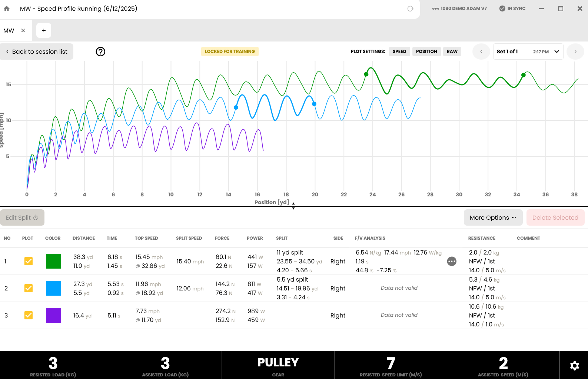Click the green color swatch for run 1
Viewport: 588px width, 379px height.
pyautogui.click(x=54, y=261)
